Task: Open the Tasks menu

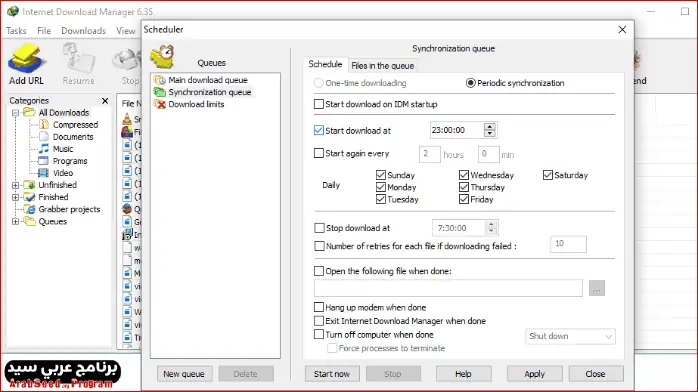Action: pos(16,31)
